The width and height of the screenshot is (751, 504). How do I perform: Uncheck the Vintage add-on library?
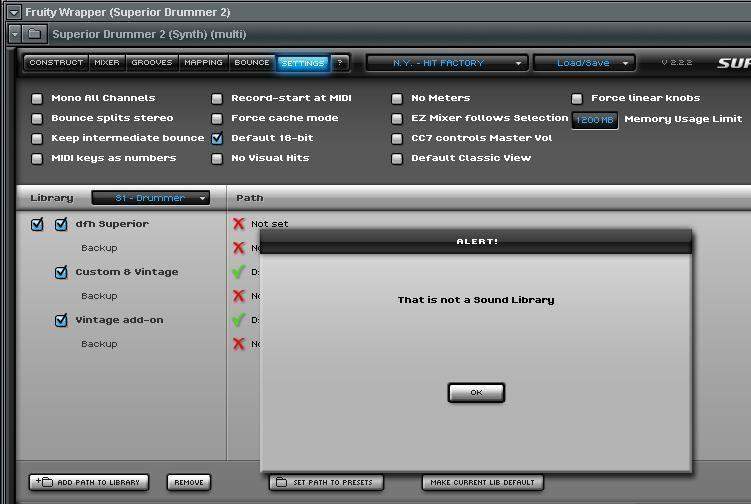click(61, 320)
